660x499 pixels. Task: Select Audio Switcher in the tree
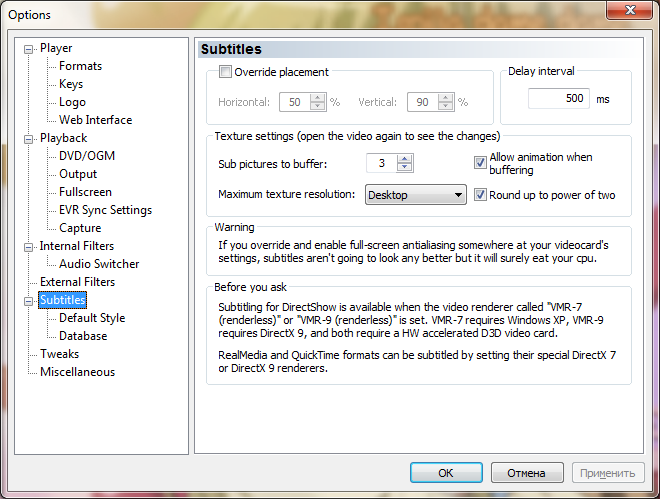(x=99, y=264)
